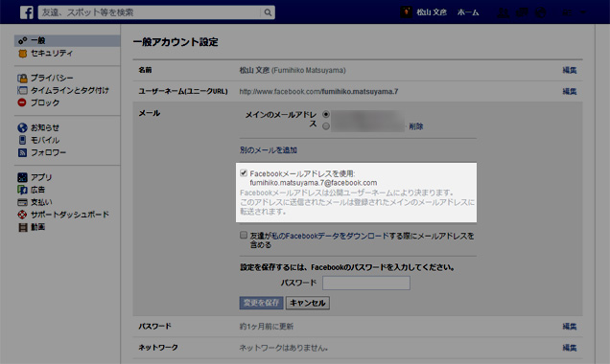Click the Facebook logo icon
The height and width of the screenshot is (364, 610).
point(27,12)
